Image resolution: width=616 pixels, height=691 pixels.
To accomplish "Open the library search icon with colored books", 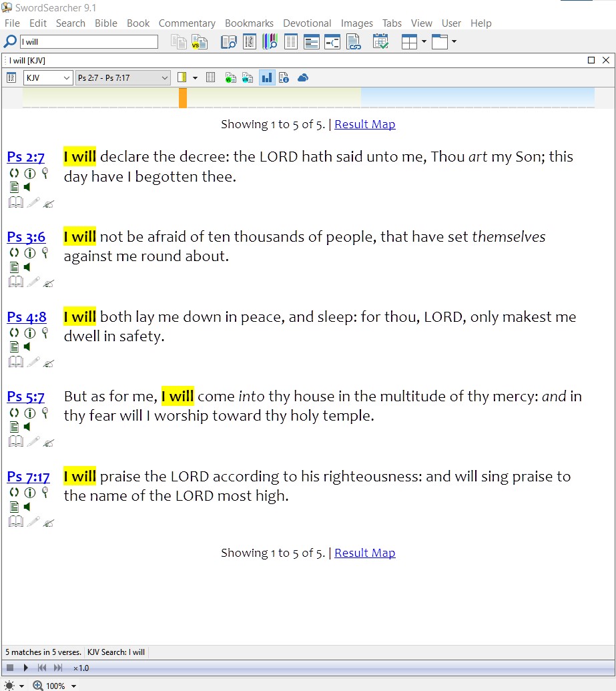I will click(270, 42).
